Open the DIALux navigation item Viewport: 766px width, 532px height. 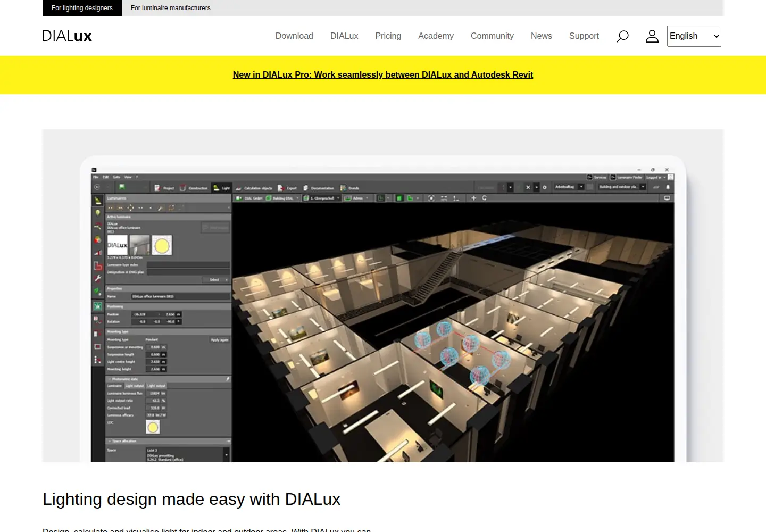[x=344, y=36]
